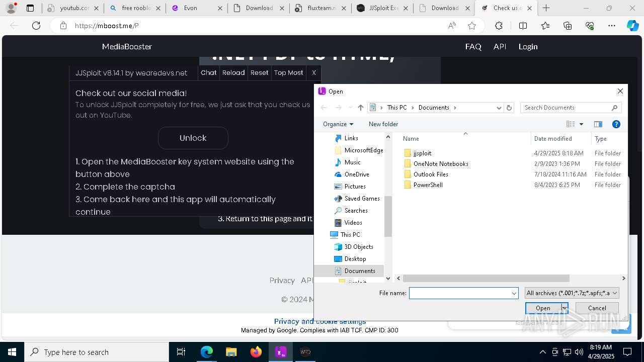
Task: Show hidden system tray icons
Action: tap(542, 352)
